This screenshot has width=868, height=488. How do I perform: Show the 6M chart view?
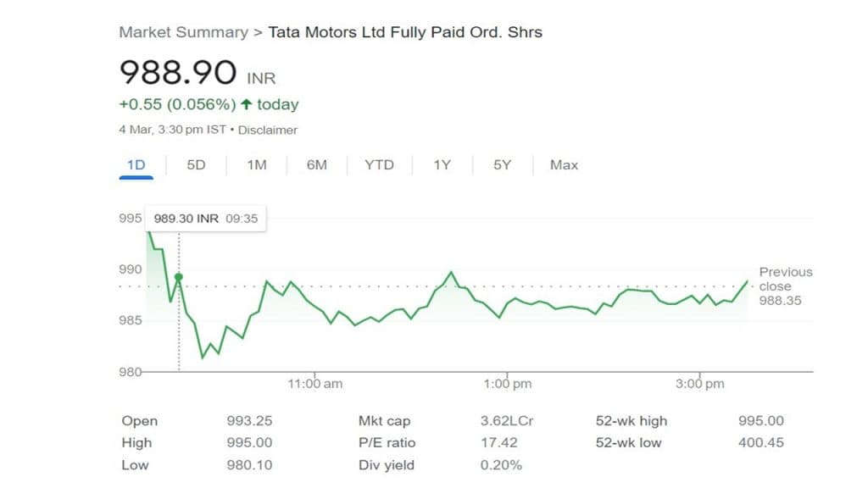[x=317, y=165]
